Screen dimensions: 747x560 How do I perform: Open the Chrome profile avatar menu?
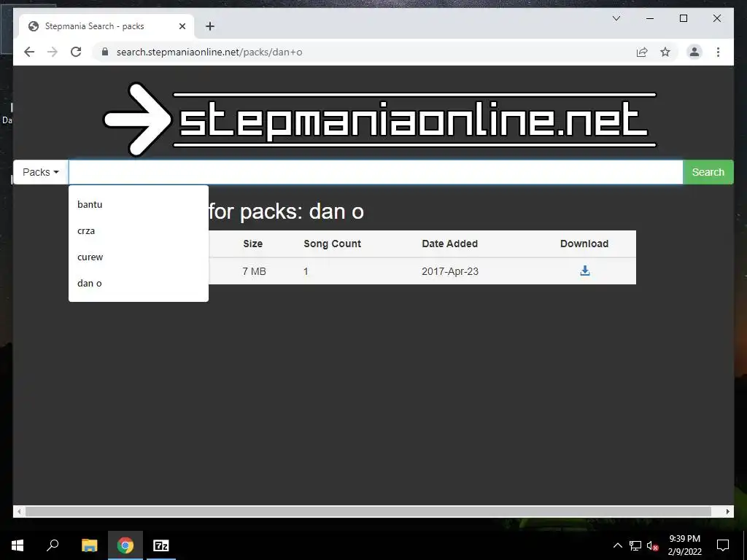(694, 52)
